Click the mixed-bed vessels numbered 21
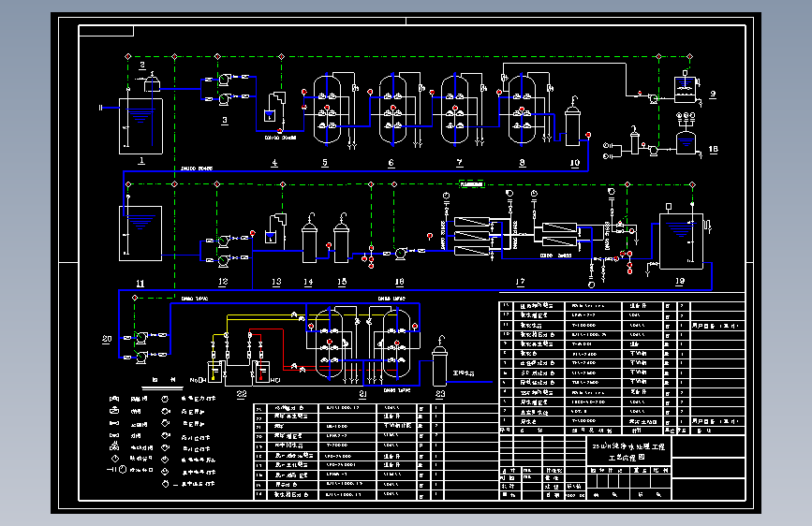The width and height of the screenshot is (812, 526). coord(362,344)
